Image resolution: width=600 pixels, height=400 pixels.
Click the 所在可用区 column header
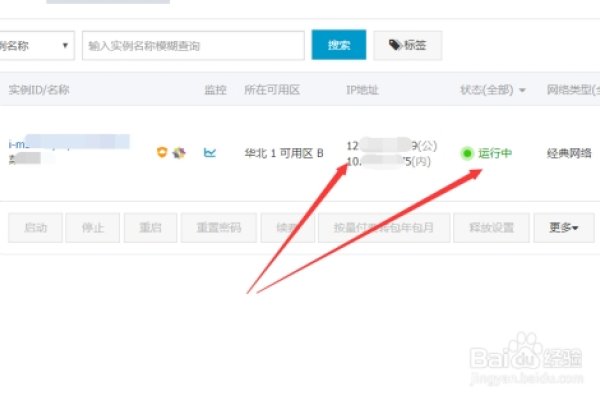click(272, 90)
